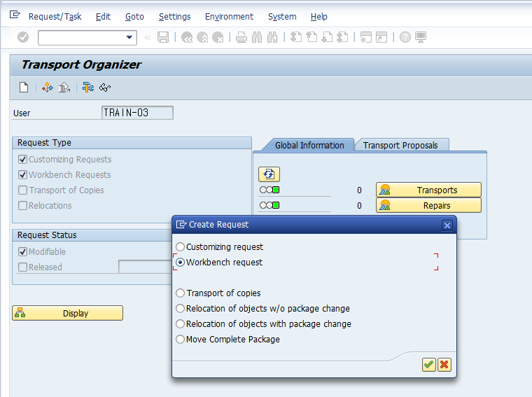Click the Generate Shortcut icon
The width and height of the screenshot is (532, 397).
[x=381, y=37]
